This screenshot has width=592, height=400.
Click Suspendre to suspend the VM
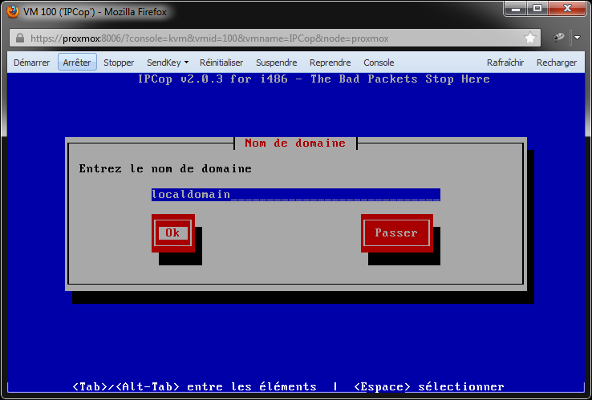pos(276,63)
